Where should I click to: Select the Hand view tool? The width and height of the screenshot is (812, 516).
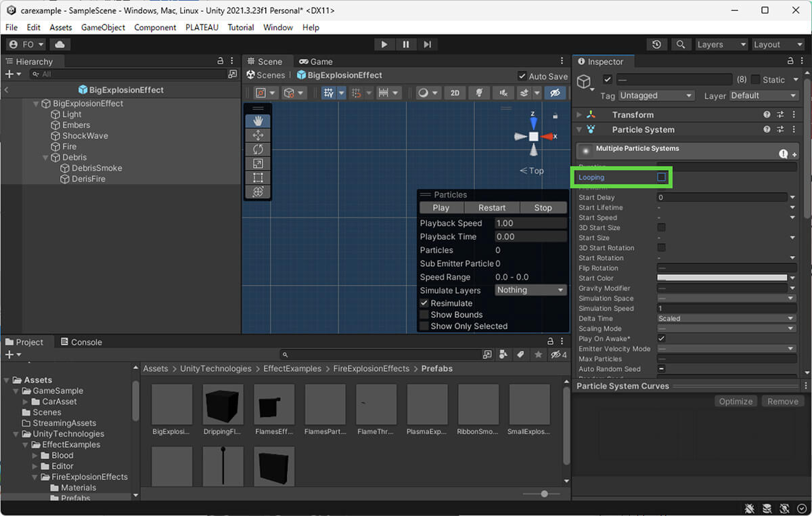(x=258, y=121)
